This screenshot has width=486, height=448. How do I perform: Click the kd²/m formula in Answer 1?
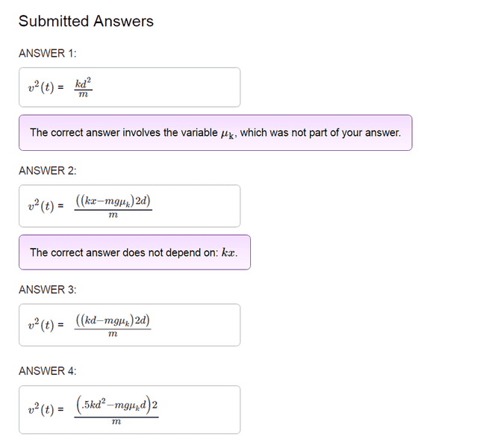pos(84,87)
